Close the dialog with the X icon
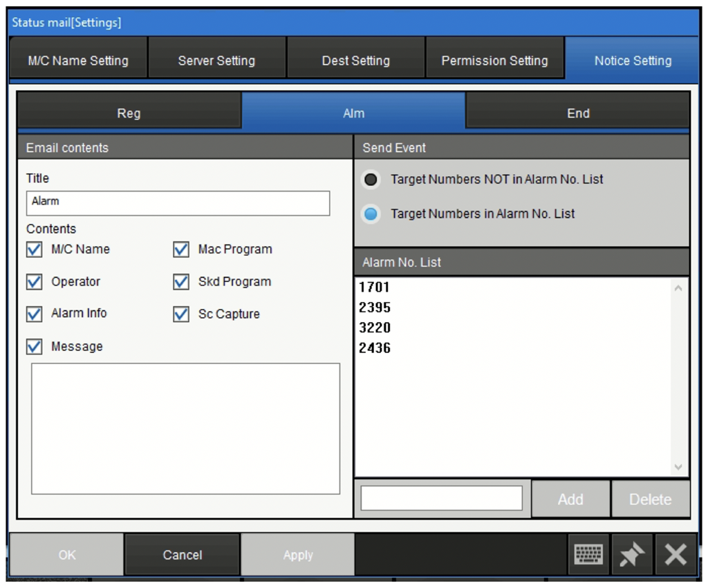Image resolution: width=708 pixels, height=588 pixels. (675, 554)
